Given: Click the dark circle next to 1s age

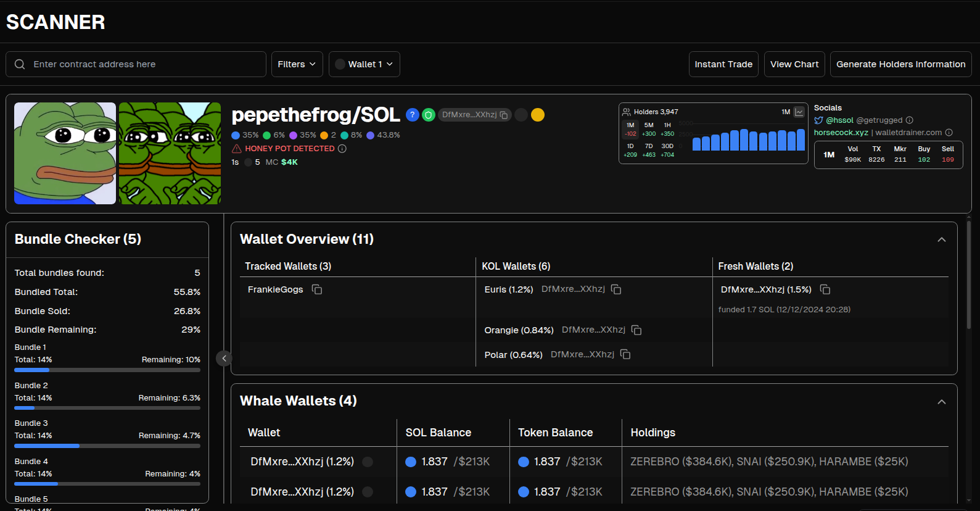Looking at the screenshot, I should pos(248,162).
